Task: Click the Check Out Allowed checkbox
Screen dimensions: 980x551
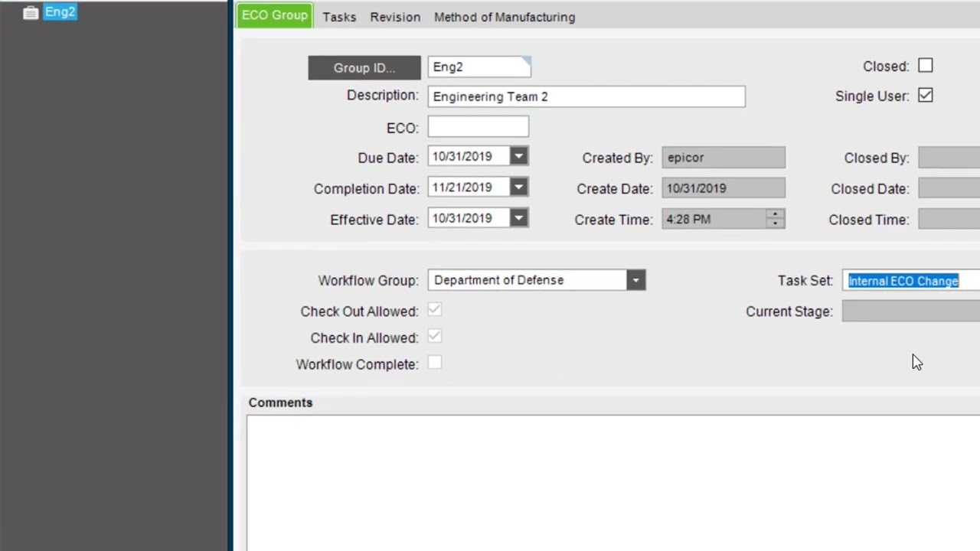Action: [x=434, y=310]
